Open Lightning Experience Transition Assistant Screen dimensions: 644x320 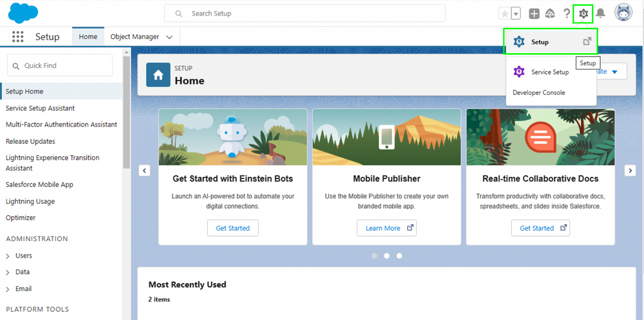[52, 163]
